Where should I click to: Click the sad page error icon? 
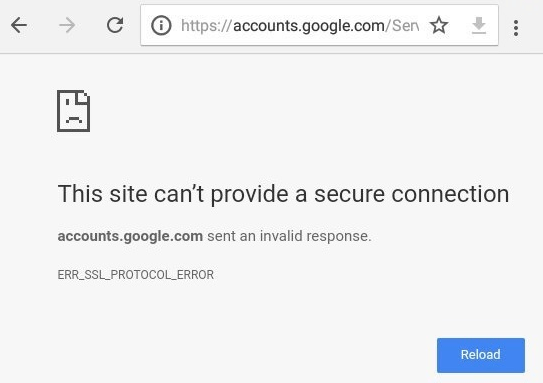pyautogui.click(x=73, y=111)
